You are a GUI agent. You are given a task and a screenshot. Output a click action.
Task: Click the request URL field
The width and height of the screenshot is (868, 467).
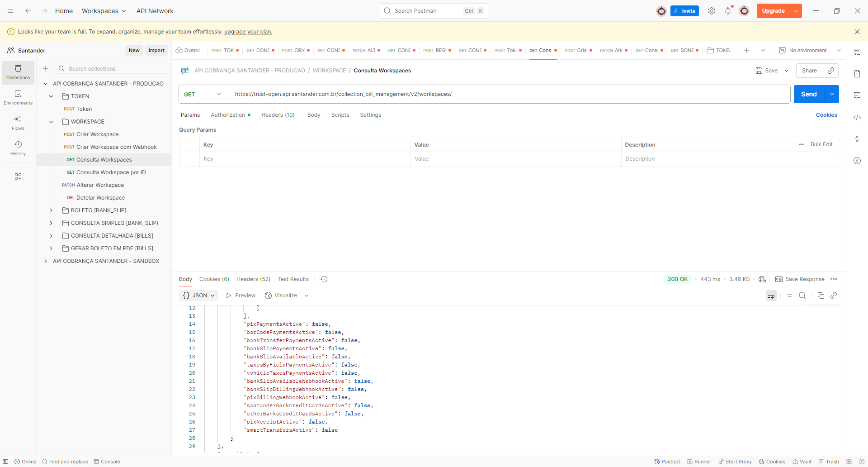(509, 94)
